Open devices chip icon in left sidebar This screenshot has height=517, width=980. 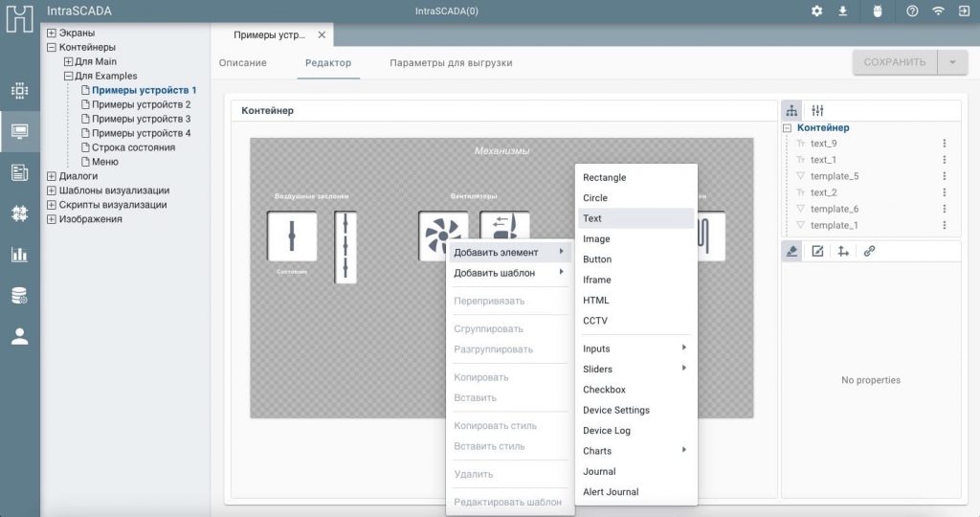pyautogui.click(x=19, y=91)
